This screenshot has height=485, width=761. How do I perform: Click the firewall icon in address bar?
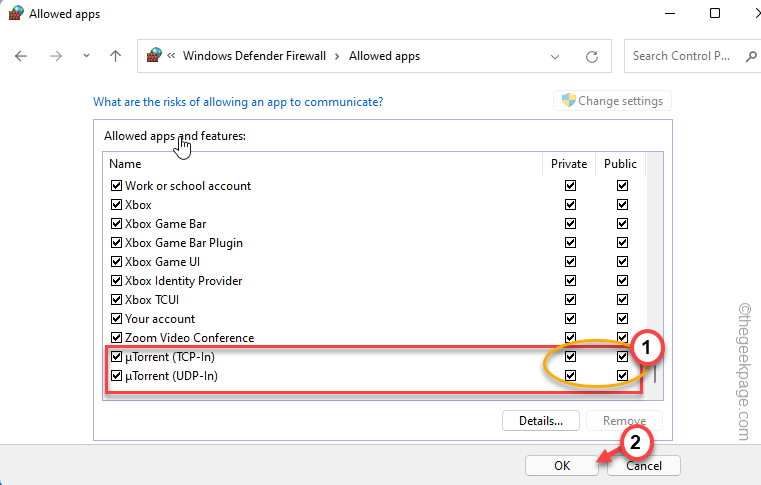pyautogui.click(x=154, y=56)
